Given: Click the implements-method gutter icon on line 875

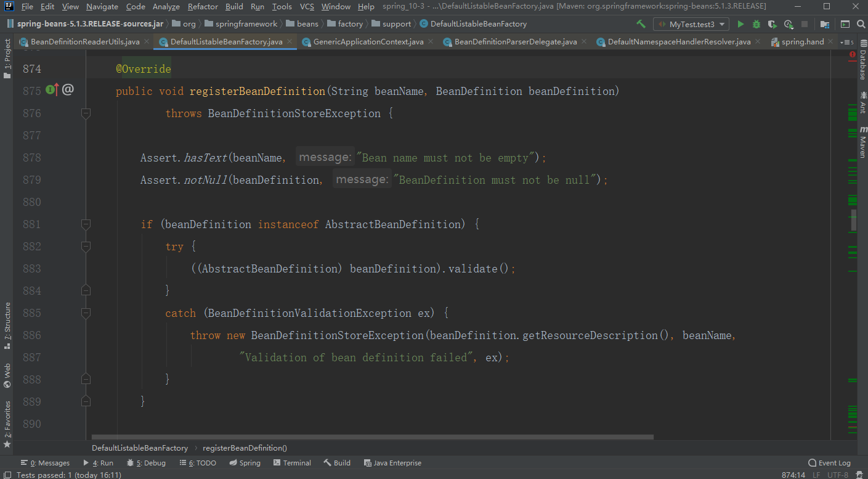Looking at the screenshot, I should (x=52, y=90).
